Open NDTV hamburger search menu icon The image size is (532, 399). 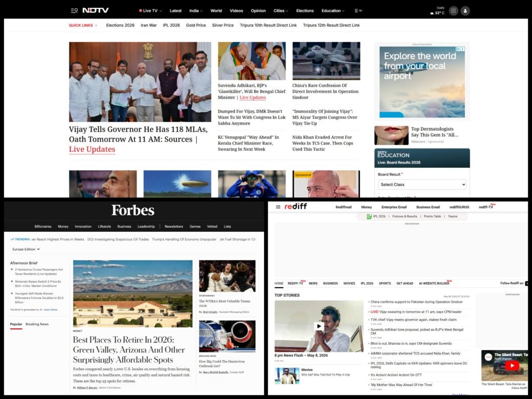[74, 11]
